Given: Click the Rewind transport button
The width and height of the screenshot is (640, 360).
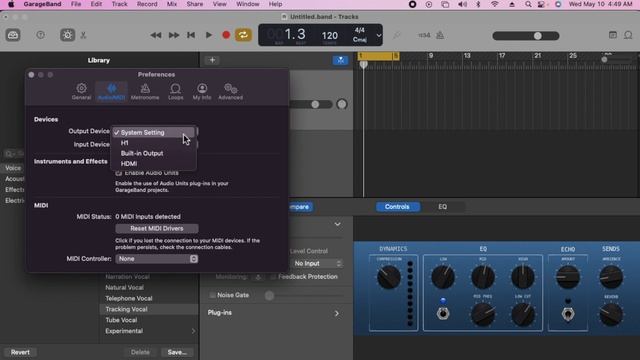Looking at the screenshot, I should coord(156,36).
